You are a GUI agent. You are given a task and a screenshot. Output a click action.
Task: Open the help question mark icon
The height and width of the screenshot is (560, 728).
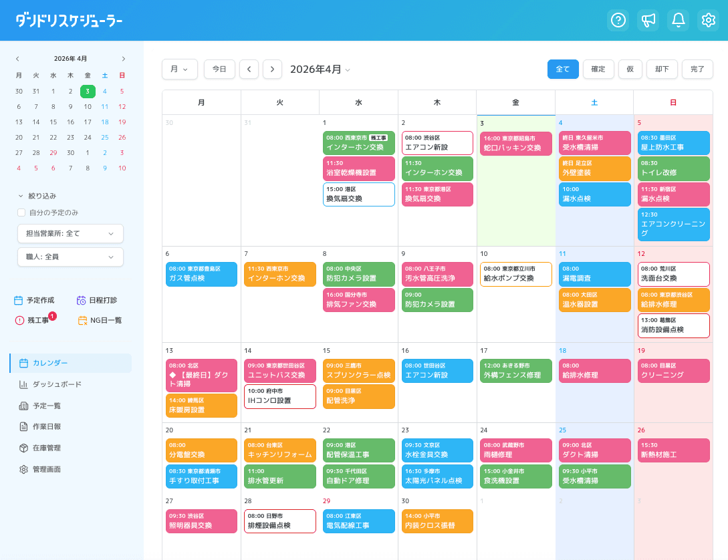[x=618, y=20]
